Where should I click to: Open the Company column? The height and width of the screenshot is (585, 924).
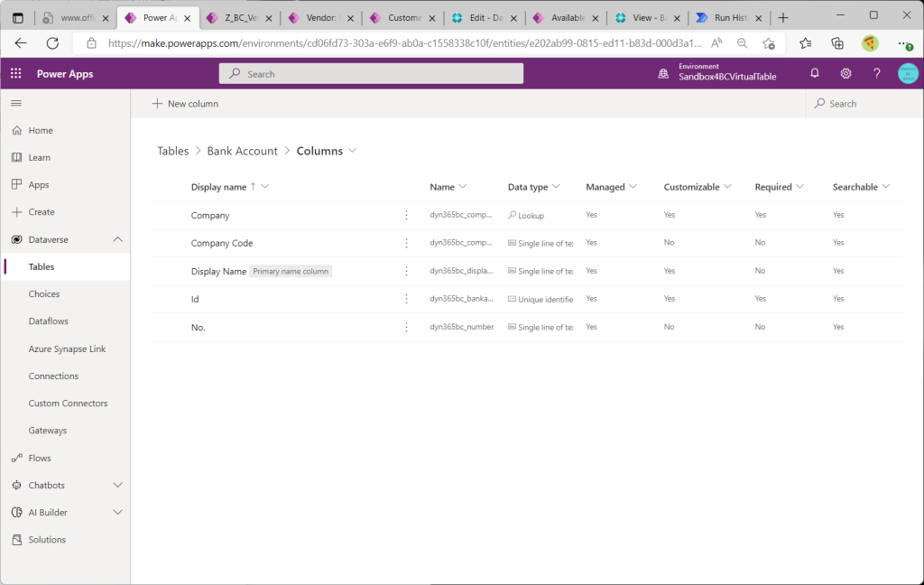coord(209,215)
